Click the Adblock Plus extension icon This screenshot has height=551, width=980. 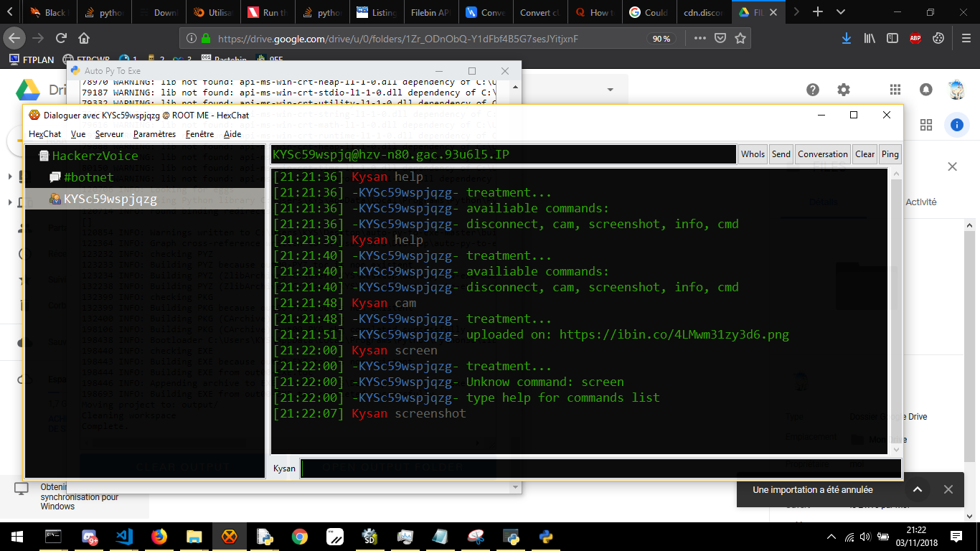915,38
